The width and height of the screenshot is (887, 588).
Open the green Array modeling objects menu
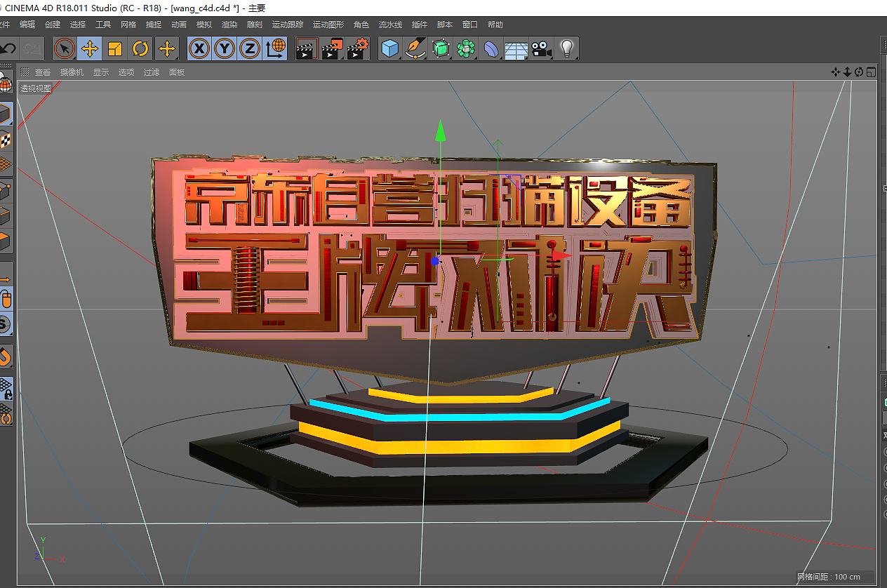(467, 48)
